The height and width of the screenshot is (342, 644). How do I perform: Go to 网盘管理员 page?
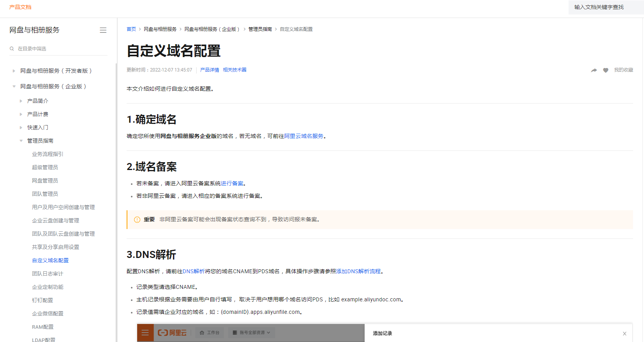tap(45, 181)
